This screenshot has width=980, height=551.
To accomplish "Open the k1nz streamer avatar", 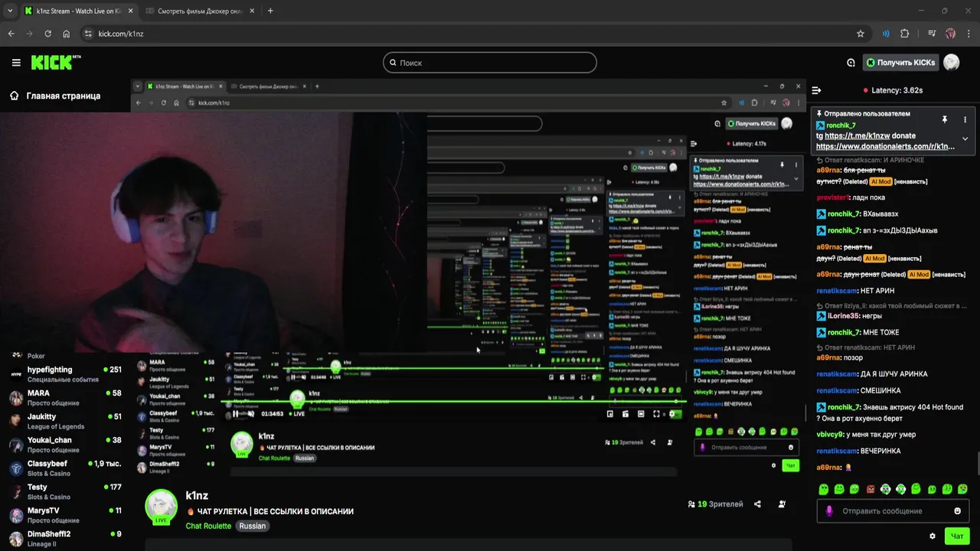I will point(162,506).
